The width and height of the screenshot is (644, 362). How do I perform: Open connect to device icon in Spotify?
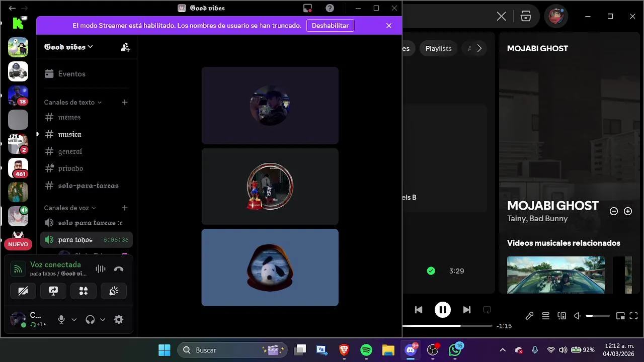[562, 316]
